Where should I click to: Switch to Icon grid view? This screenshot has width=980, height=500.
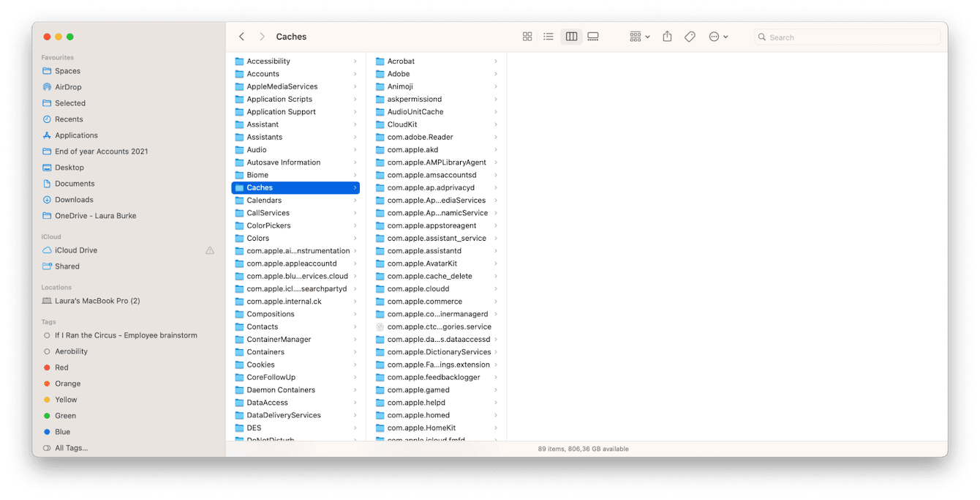(x=527, y=36)
